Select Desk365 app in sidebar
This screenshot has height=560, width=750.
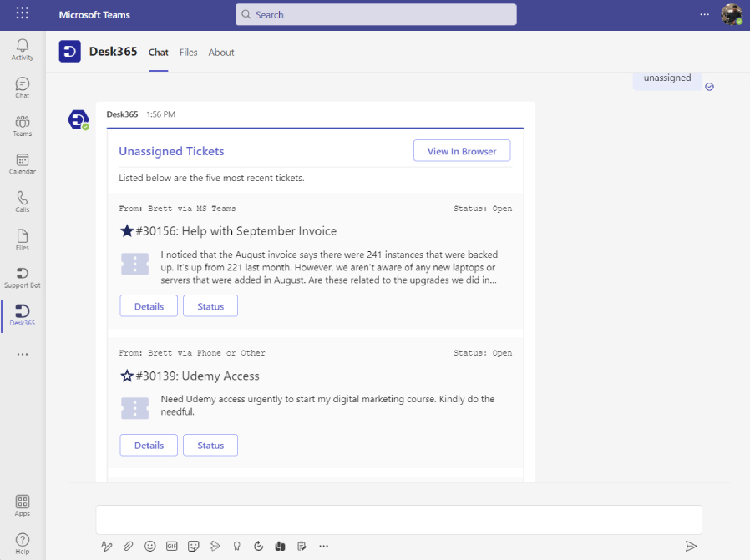[x=23, y=315]
